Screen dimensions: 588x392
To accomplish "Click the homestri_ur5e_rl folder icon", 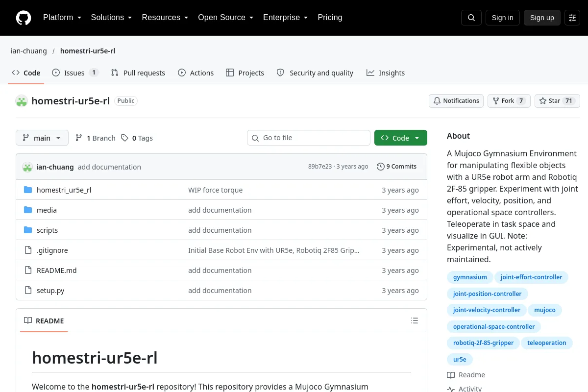I will (28, 190).
